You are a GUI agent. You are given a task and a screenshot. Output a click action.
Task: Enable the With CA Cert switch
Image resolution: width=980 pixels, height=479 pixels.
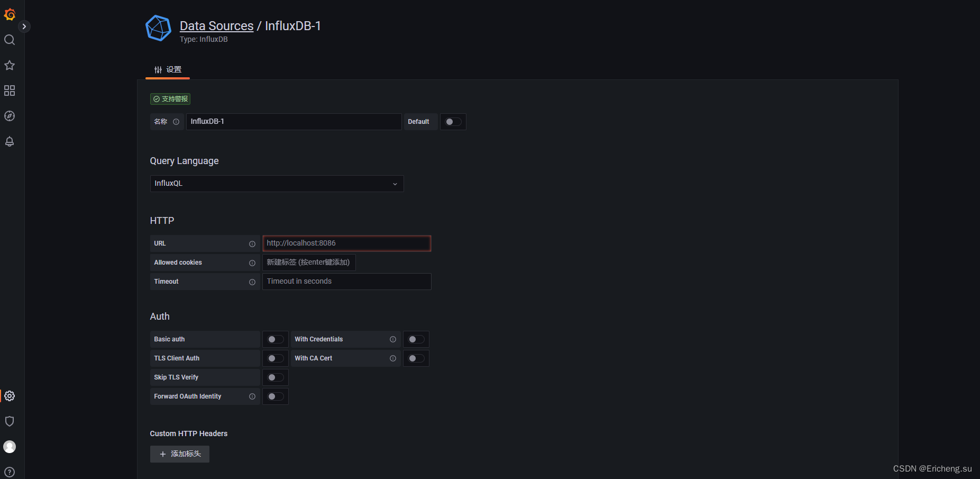416,358
